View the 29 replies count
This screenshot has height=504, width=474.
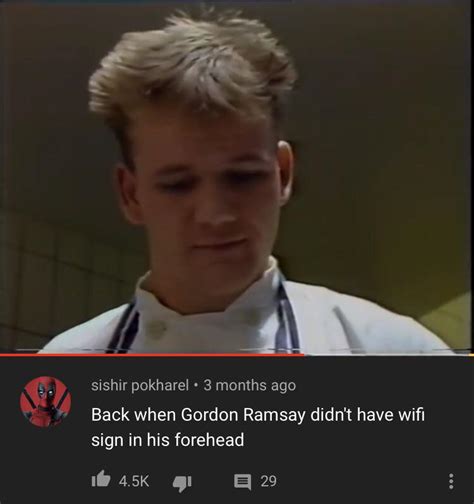point(268,481)
